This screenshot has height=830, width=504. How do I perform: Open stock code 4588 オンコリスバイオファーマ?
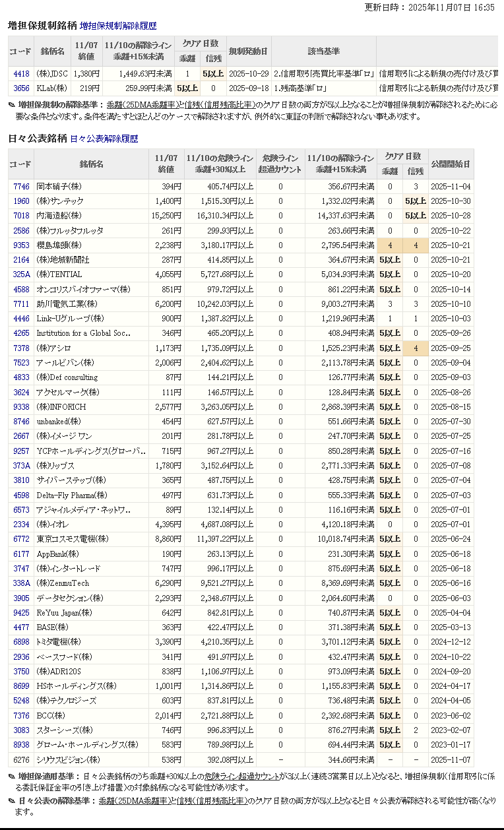(x=21, y=289)
